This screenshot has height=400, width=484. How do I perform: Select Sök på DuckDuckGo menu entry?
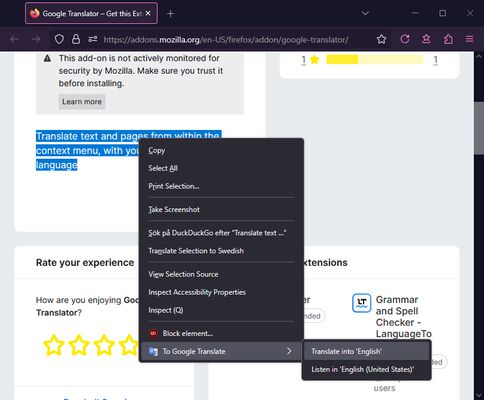(x=220, y=233)
